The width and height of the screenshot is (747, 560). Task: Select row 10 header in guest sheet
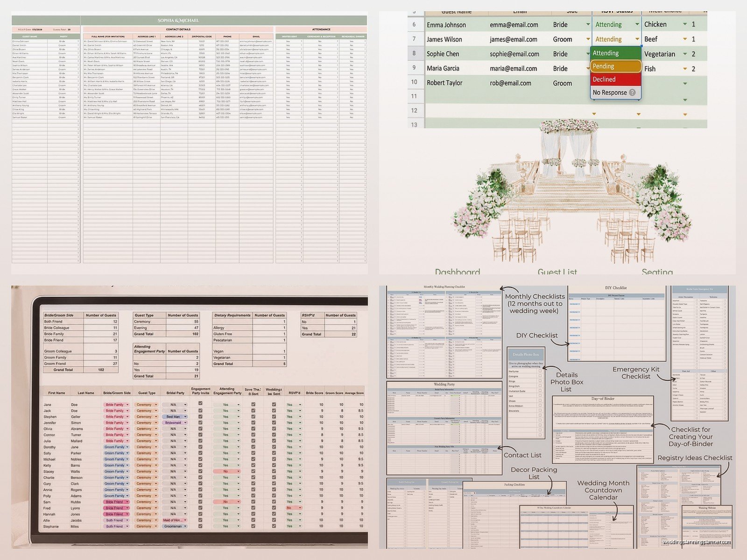414,82
